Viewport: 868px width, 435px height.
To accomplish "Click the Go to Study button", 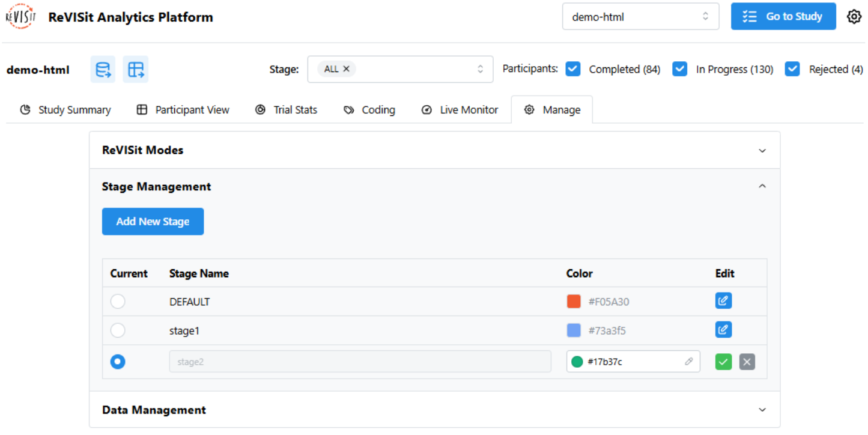I will (x=783, y=17).
